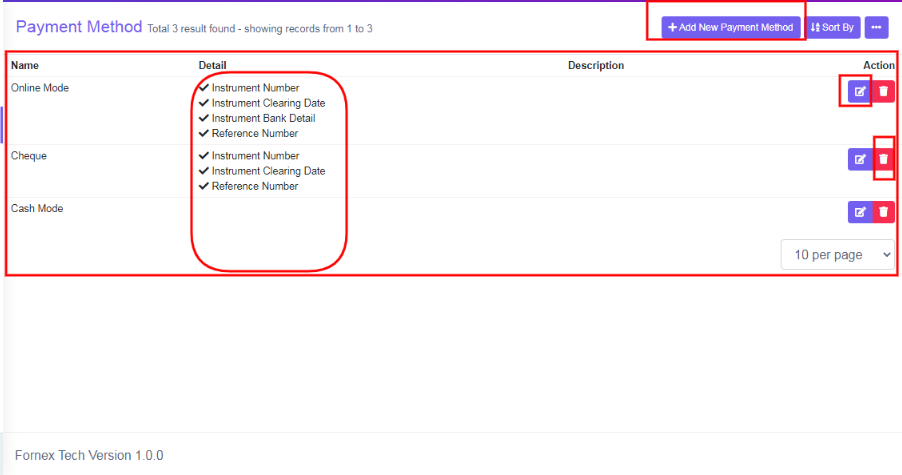Edit the Cheque payment method

(x=860, y=159)
